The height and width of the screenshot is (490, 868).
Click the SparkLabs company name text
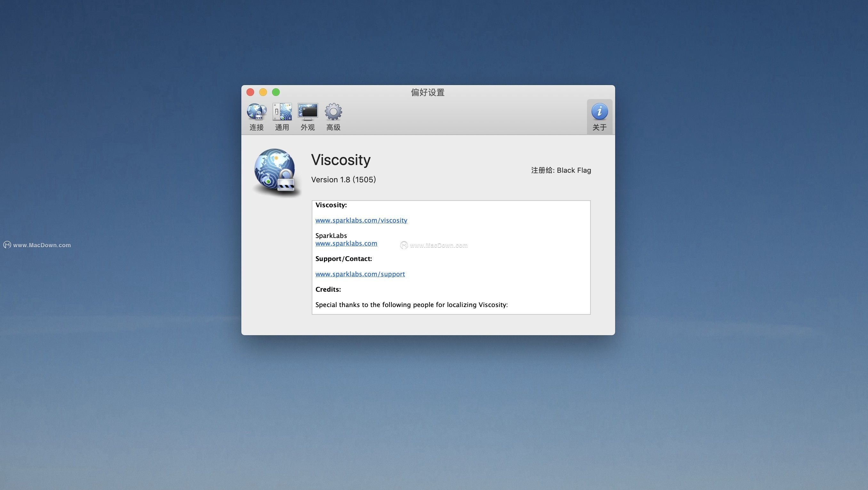(331, 235)
